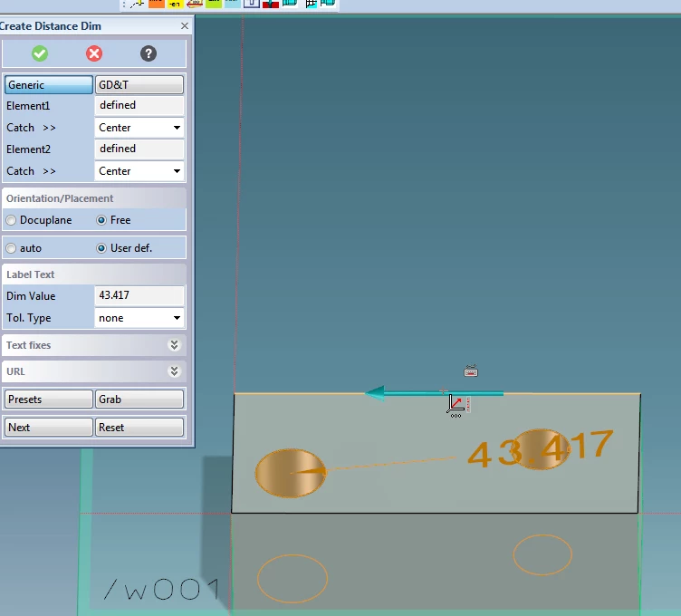Click the Presets button

49,399
